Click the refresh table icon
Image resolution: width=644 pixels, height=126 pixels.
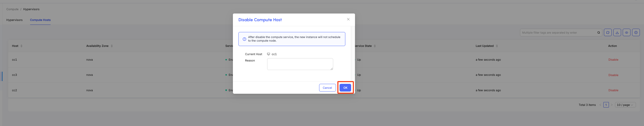(608, 33)
